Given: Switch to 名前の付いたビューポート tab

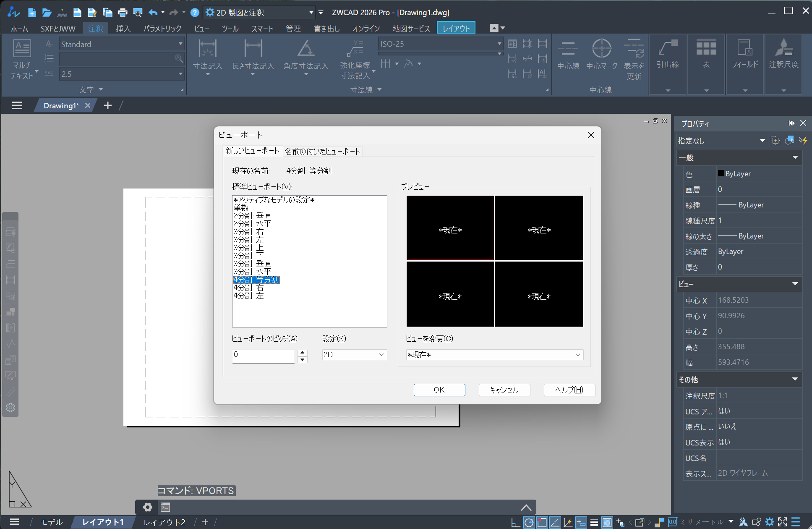Looking at the screenshot, I should [x=322, y=151].
